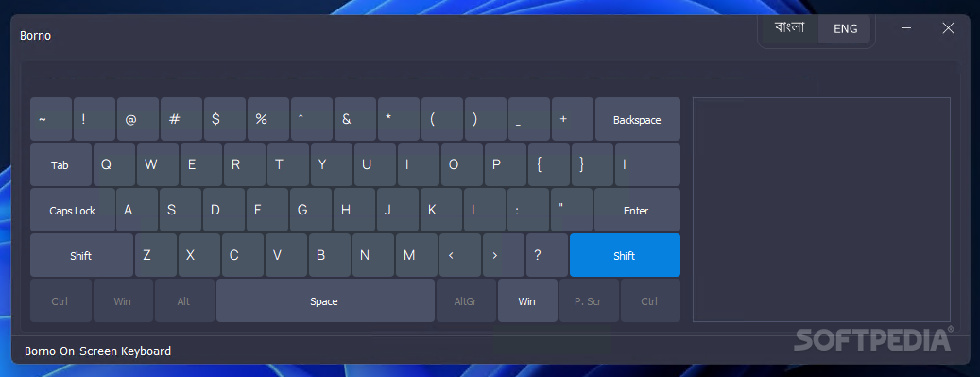980x377 pixels.
Task: Tap the J letter key
Action: pos(398,210)
